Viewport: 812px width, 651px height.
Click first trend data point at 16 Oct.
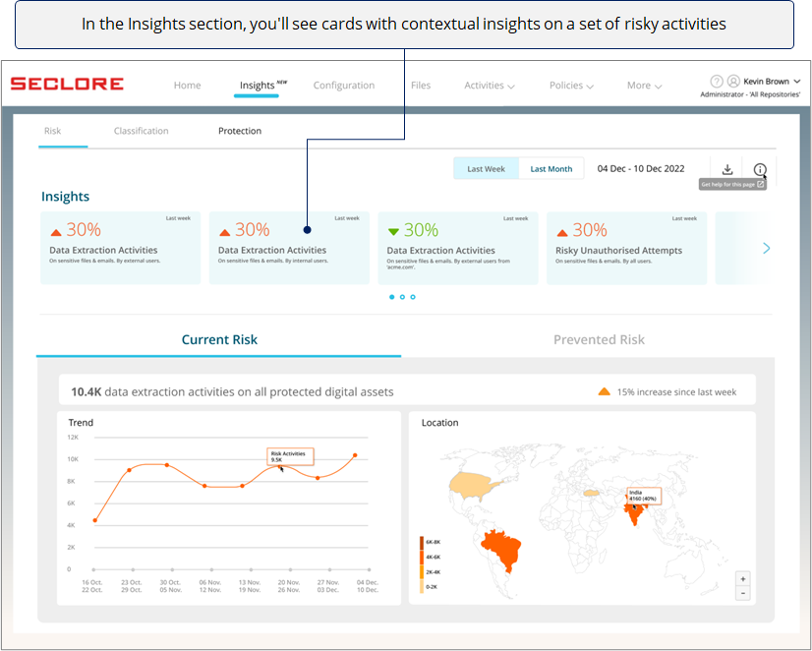tap(94, 520)
